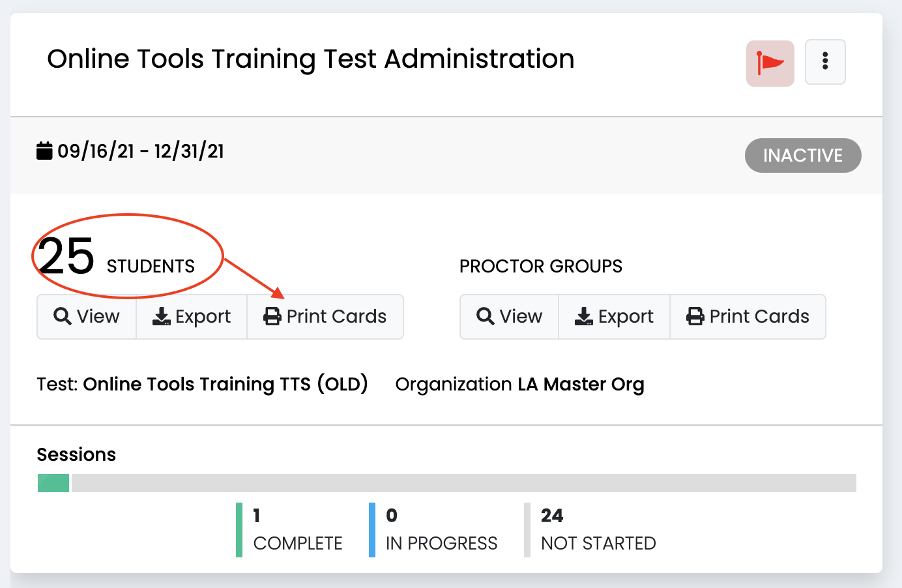Click the gray not-started portion of sessions bar

pos(463,483)
